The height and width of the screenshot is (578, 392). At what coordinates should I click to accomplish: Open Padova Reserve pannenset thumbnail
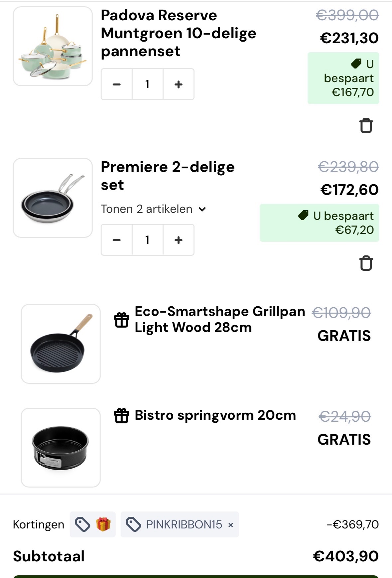click(x=53, y=46)
